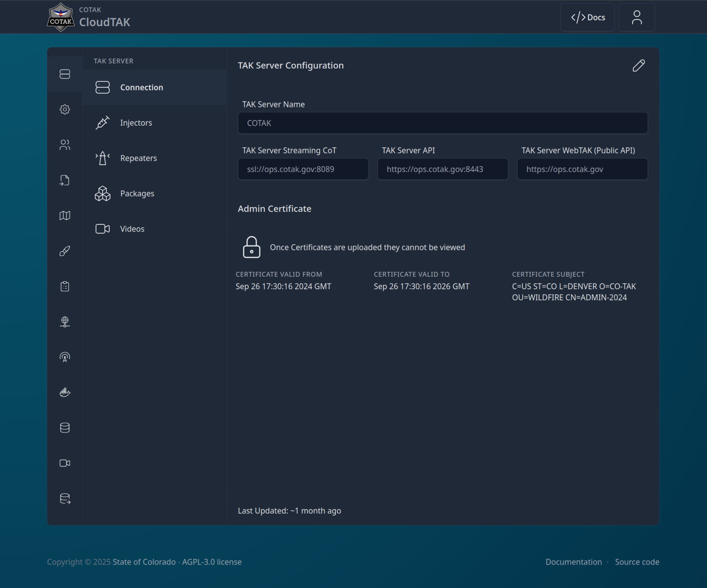Click the TAK Server Name field
The image size is (707, 588).
pos(442,123)
